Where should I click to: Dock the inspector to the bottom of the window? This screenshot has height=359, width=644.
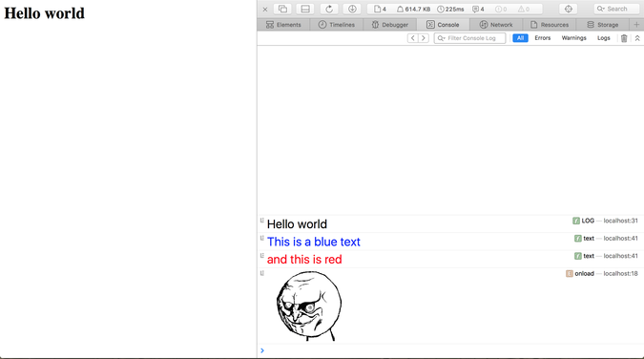pos(305,9)
